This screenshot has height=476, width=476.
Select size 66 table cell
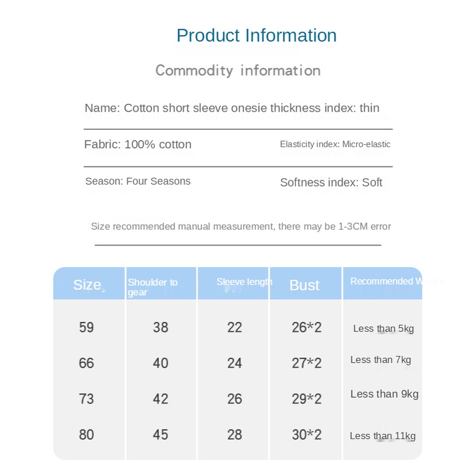[86, 363]
